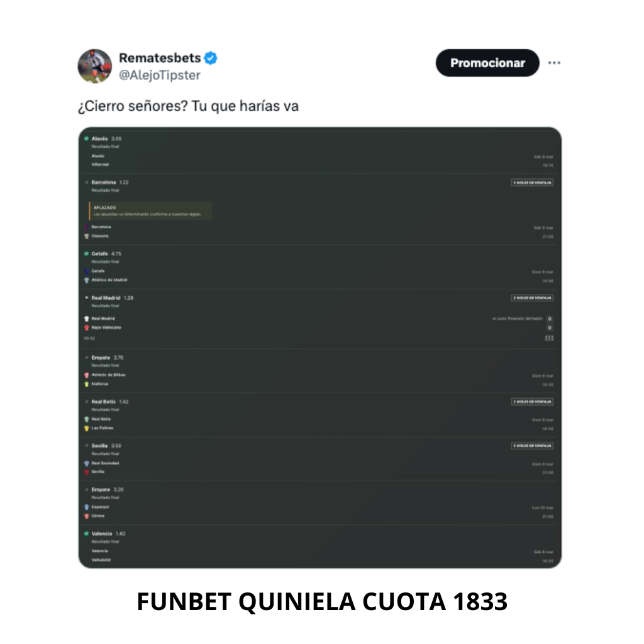Viewport: 644px width, 644px height.
Task: Click the Osasuna team shirt icon
Action: point(87,236)
